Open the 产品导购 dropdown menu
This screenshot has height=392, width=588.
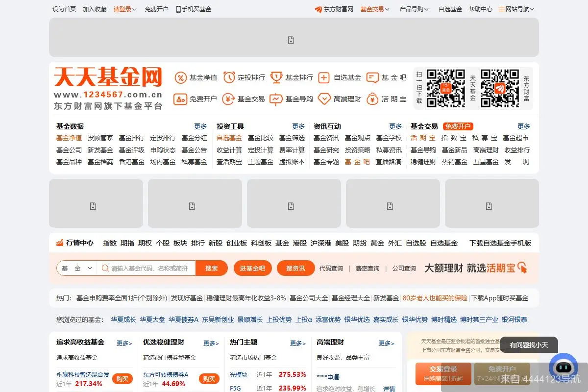[x=414, y=8]
